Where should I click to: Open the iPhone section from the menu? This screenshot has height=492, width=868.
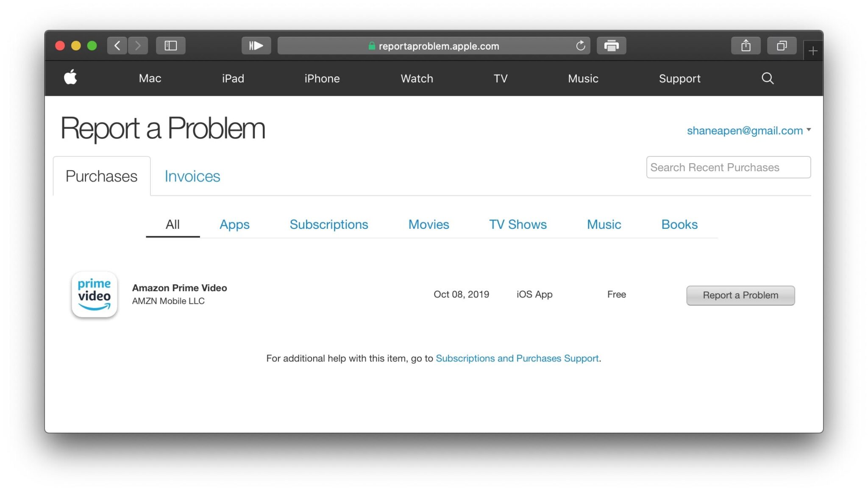click(322, 78)
